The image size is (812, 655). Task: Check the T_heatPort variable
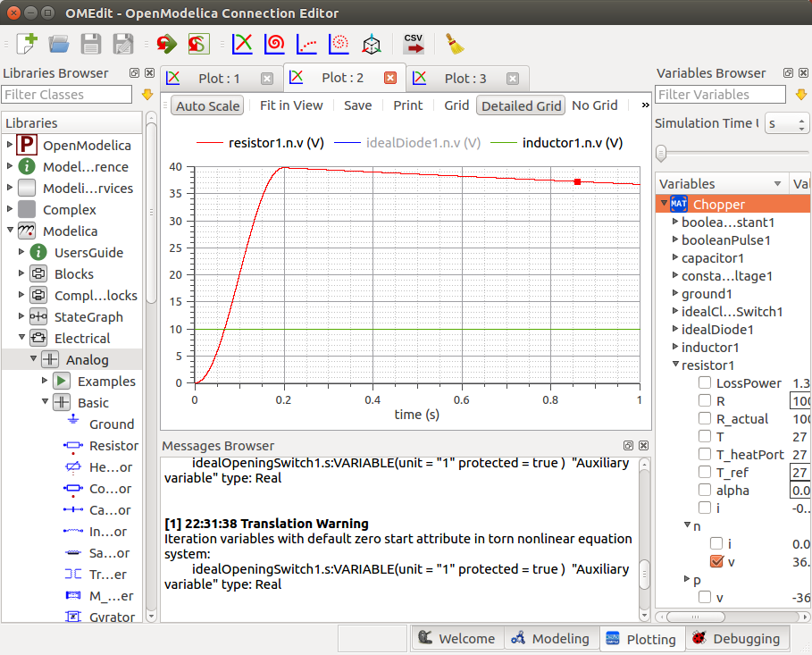[704, 454]
